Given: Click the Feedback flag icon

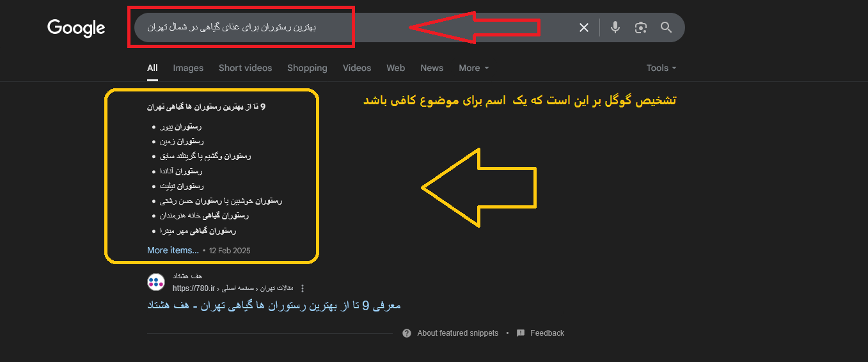Looking at the screenshot, I should coord(521,333).
